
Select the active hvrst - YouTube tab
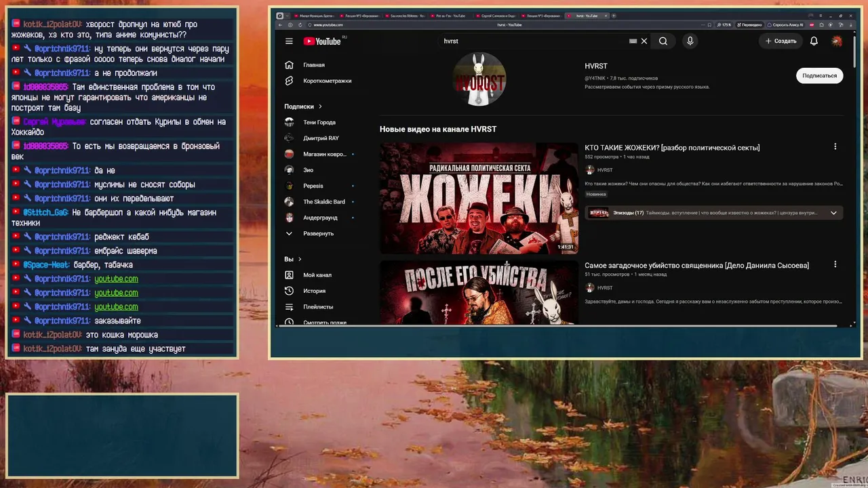(586, 16)
